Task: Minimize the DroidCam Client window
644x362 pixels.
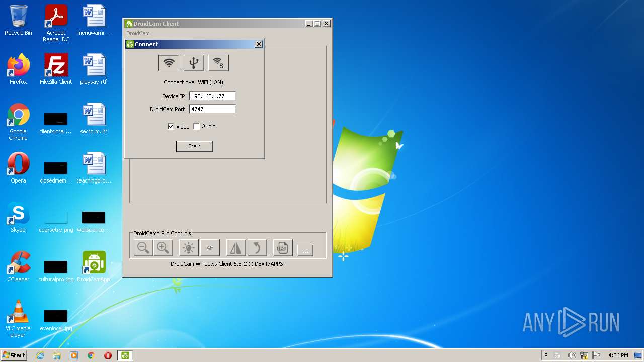Action: pyautogui.click(x=308, y=24)
